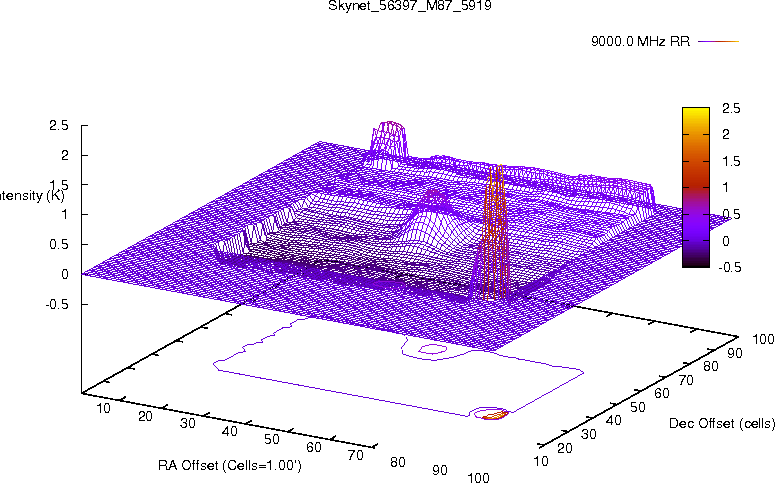Click the 2 tick on the intensity axis

(x=65, y=155)
